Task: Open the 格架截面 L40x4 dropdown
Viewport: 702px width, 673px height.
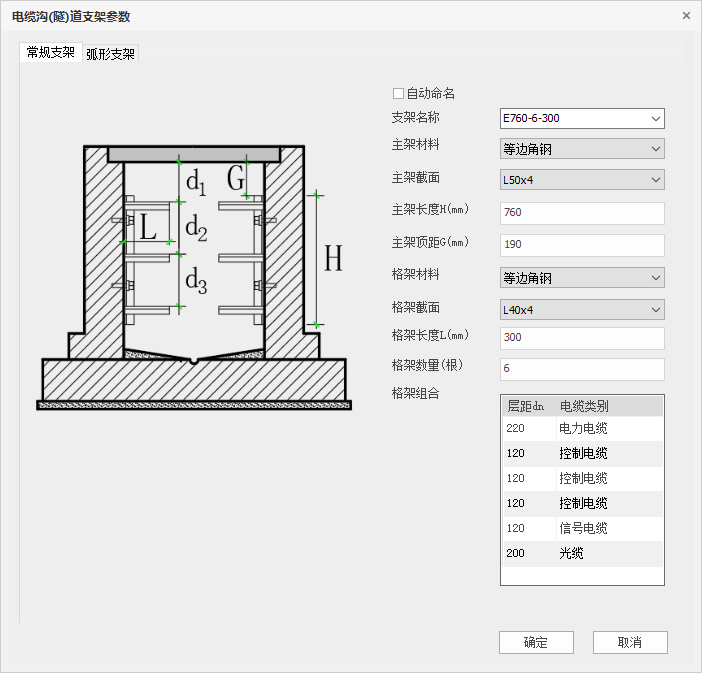Action: [582, 309]
